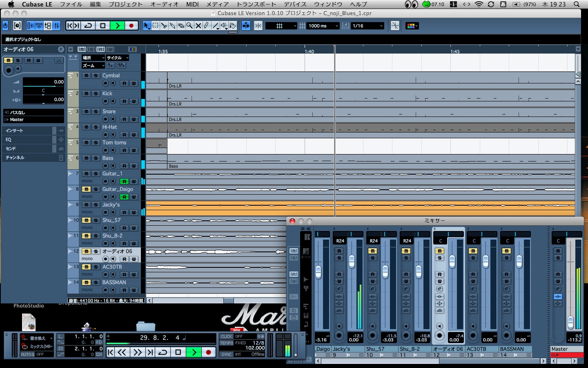Adjust the Jacky's channel fader in mixer
This screenshot has height=368, width=588.
click(x=352, y=261)
